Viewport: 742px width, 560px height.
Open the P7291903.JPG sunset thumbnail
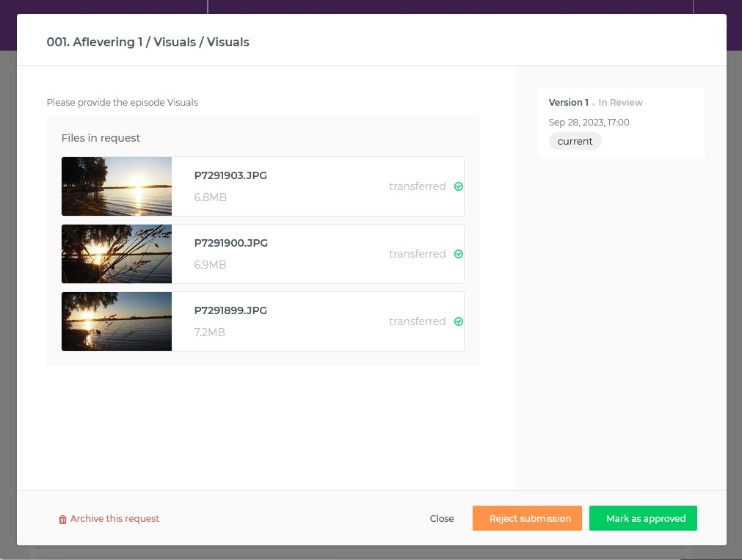coord(117,186)
